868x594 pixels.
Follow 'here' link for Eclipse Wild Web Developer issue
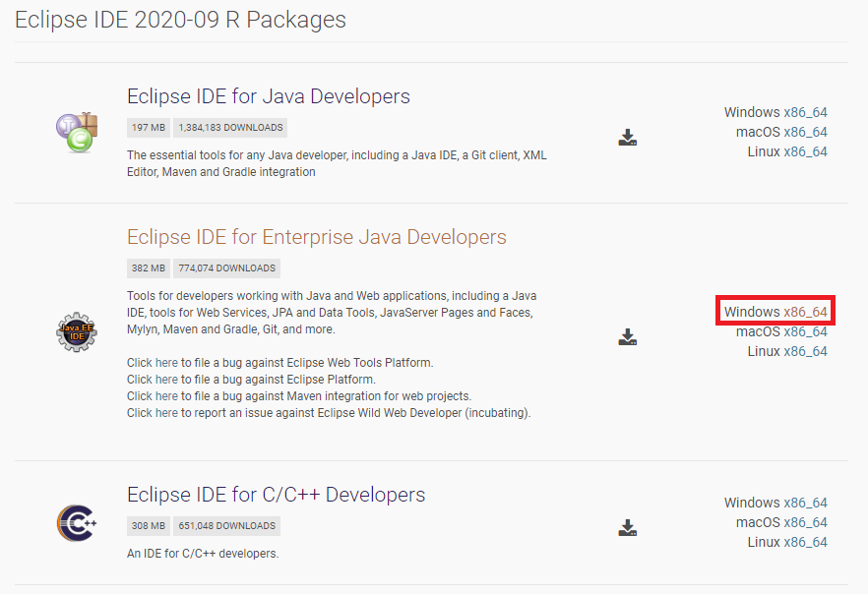[166, 413]
